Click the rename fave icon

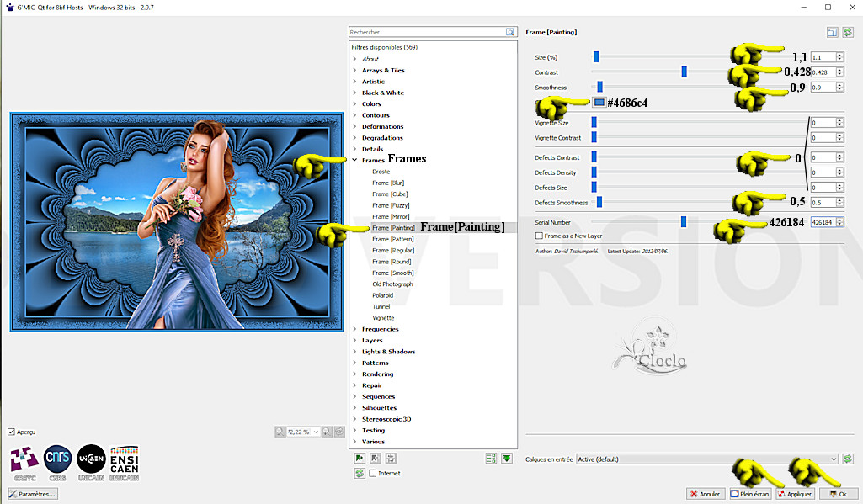(391, 459)
